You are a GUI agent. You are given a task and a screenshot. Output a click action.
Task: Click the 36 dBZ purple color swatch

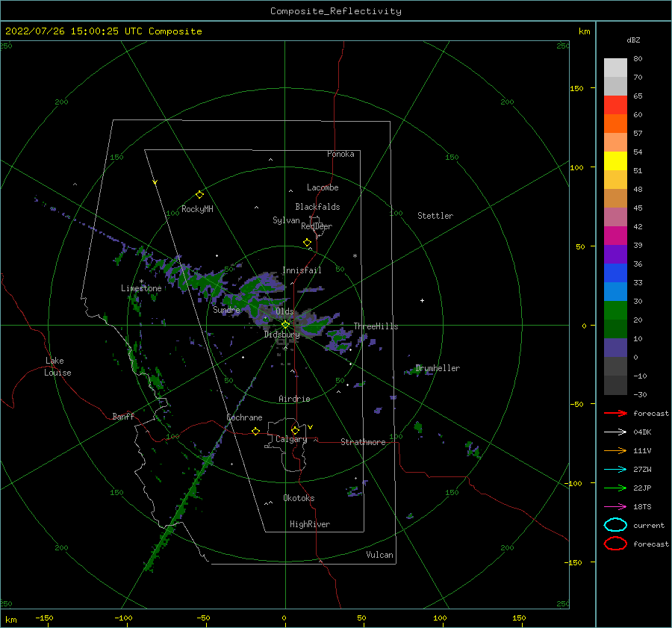615,254
